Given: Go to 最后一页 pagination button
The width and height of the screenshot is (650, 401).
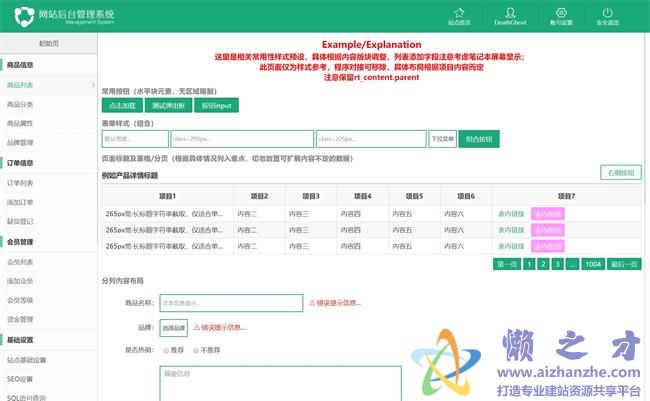Looking at the screenshot, I should pyautogui.click(x=624, y=264).
